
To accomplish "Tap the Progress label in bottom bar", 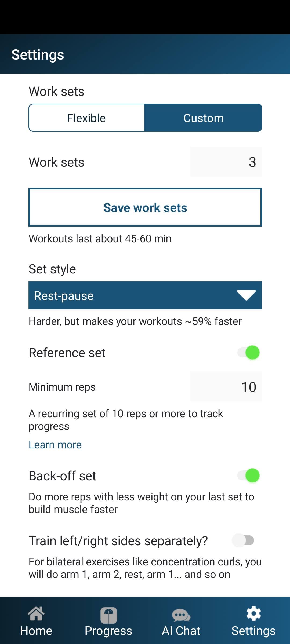I will click(x=108, y=631).
